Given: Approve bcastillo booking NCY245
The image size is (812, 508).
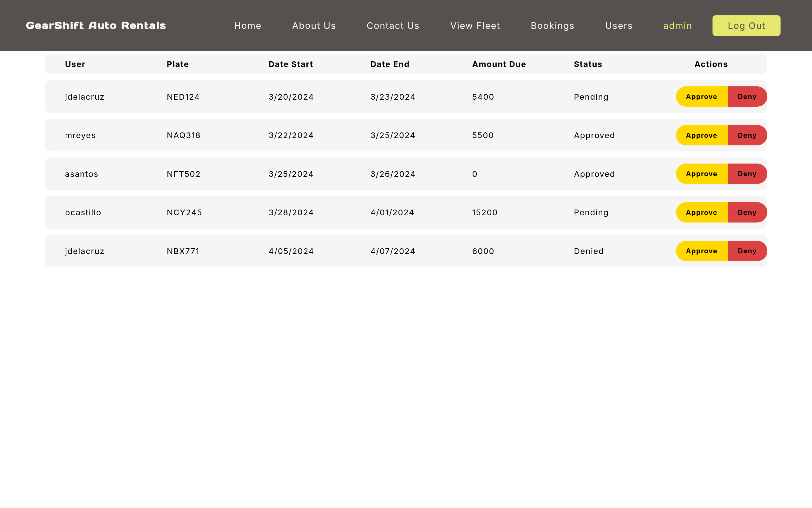Looking at the screenshot, I should (x=702, y=212).
